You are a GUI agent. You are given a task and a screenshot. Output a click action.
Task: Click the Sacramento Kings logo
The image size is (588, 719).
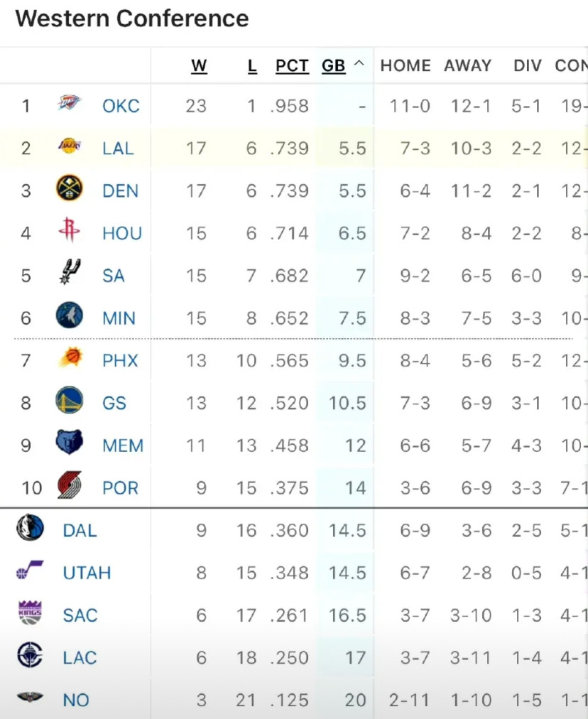point(30,612)
